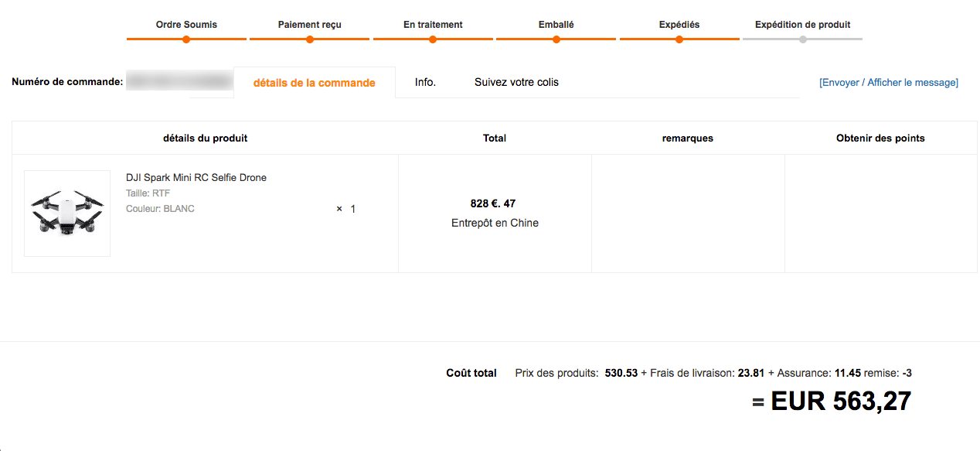Click 'Envoyer / Afficher le message' link
The image size is (980, 451).
tap(889, 83)
